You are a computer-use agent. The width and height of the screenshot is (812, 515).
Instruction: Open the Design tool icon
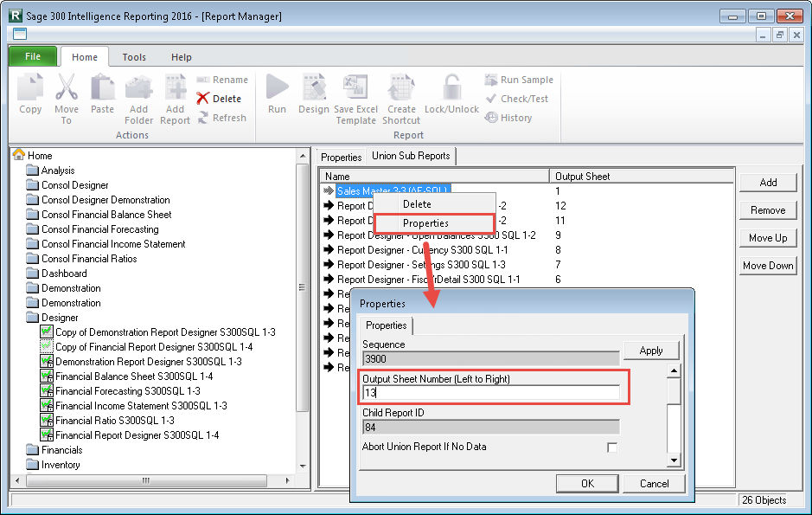pyautogui.click(x=314, y=87)
